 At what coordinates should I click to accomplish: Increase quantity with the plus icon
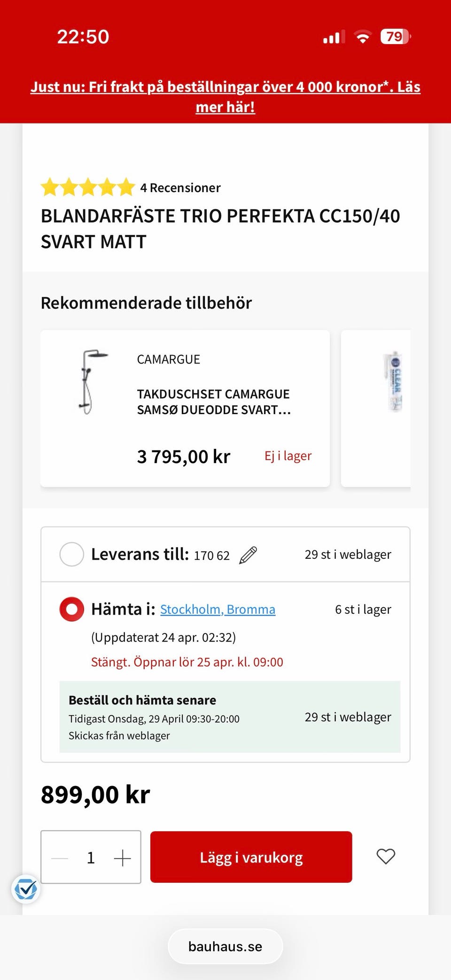(122, 858)
